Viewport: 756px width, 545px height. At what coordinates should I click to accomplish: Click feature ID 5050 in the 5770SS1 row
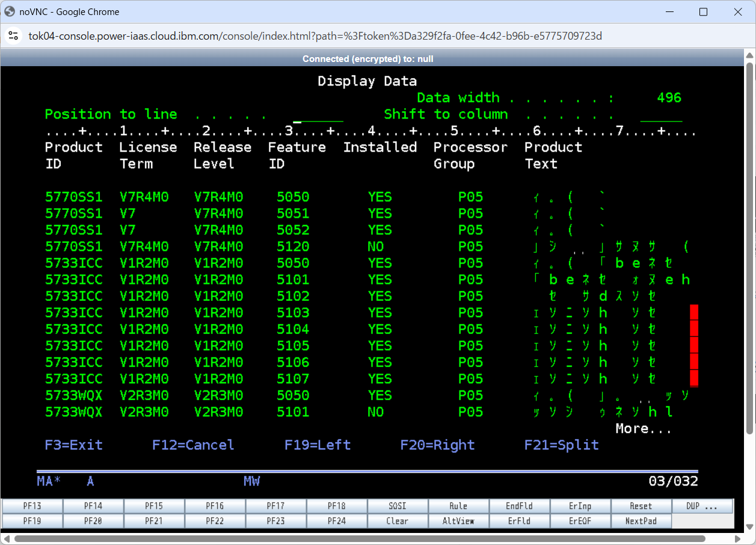[x=293, y=197]
